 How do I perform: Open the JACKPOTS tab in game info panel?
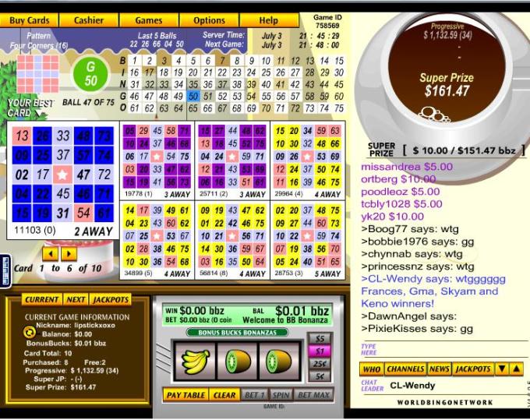coord(111,299)
